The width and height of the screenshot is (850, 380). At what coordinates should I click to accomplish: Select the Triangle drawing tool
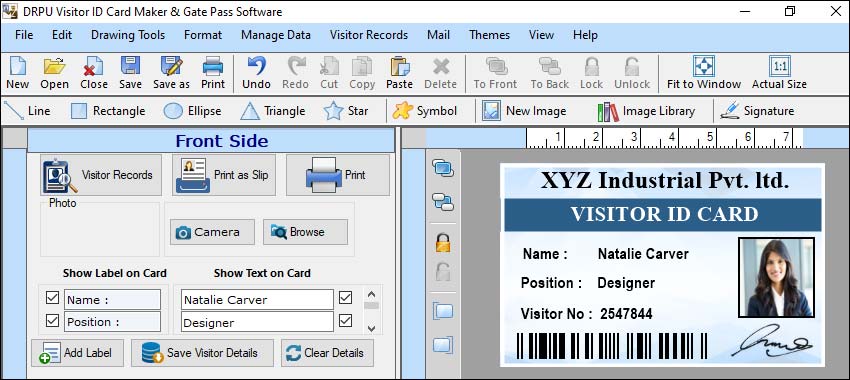273,111
